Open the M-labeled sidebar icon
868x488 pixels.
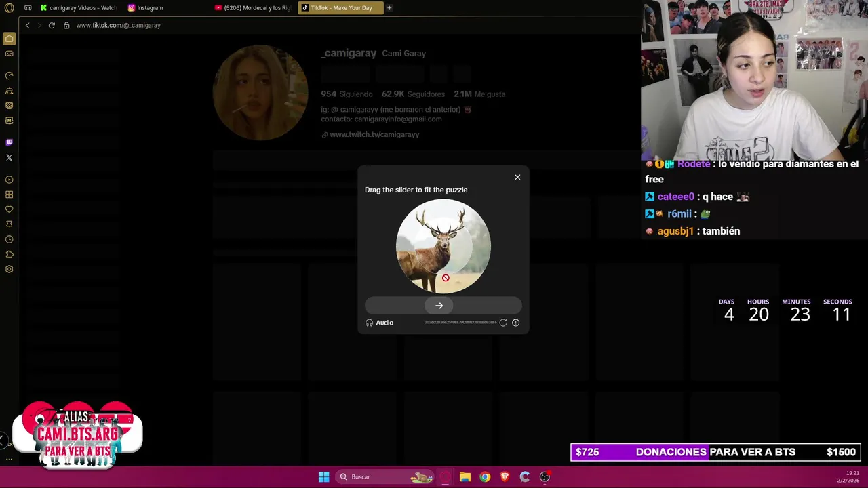[x=9, y=121]
